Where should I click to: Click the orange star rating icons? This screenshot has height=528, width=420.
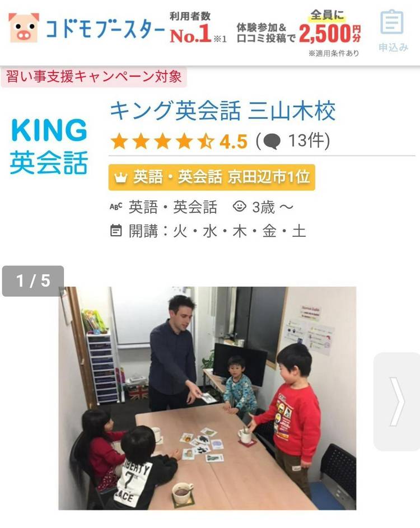[162, 141]
